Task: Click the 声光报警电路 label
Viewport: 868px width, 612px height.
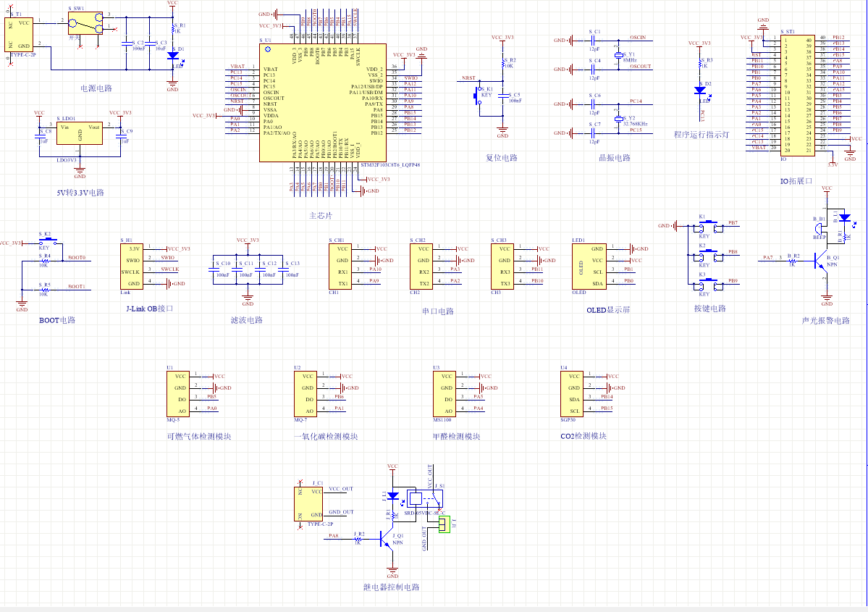Action: [x=825, y=321]
